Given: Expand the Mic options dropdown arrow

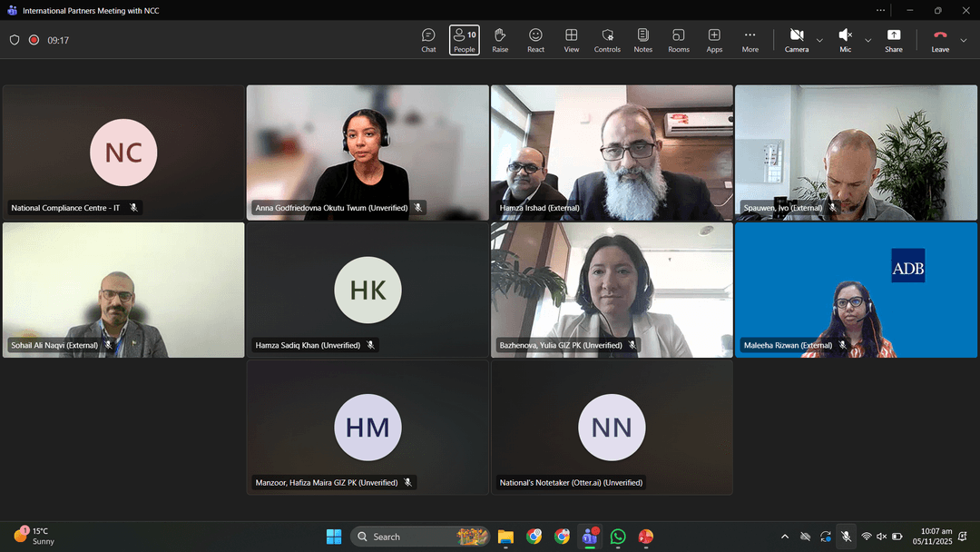Looking at the screenshot, I should coord(868,40).
